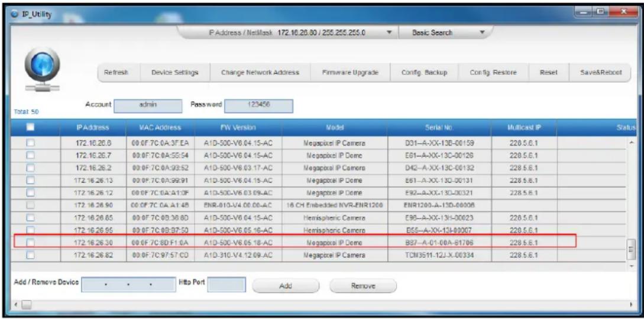644x319 pixels.
Task: Click firmware A1D-310-V4.12.09-AC
Action: 238,255
